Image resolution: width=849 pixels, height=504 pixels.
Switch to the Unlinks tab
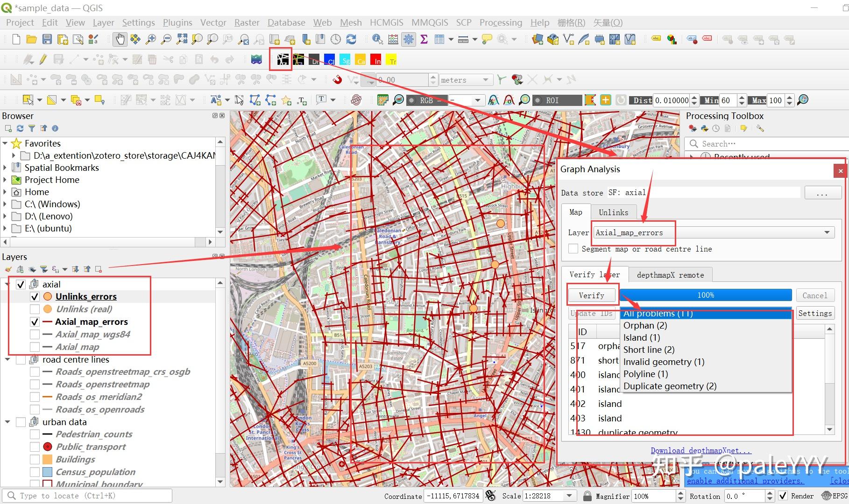click(613, 212)
